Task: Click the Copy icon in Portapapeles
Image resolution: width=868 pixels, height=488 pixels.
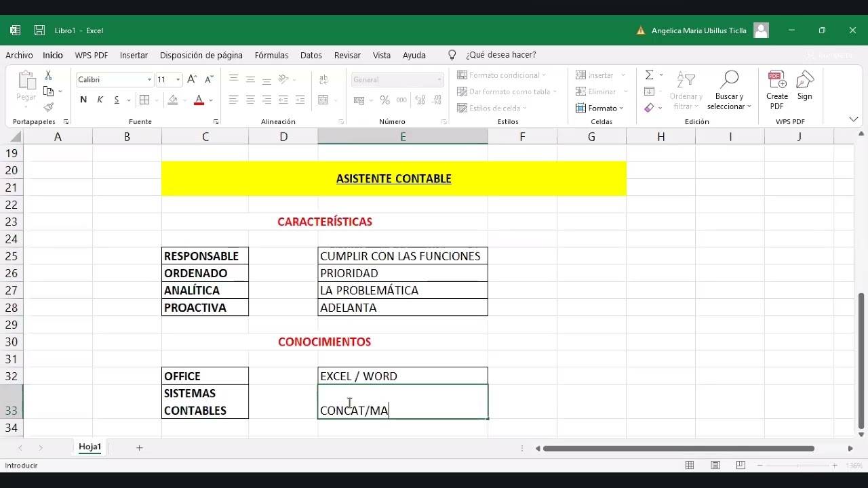Action: pyautogui.click(x=48, y=91)
